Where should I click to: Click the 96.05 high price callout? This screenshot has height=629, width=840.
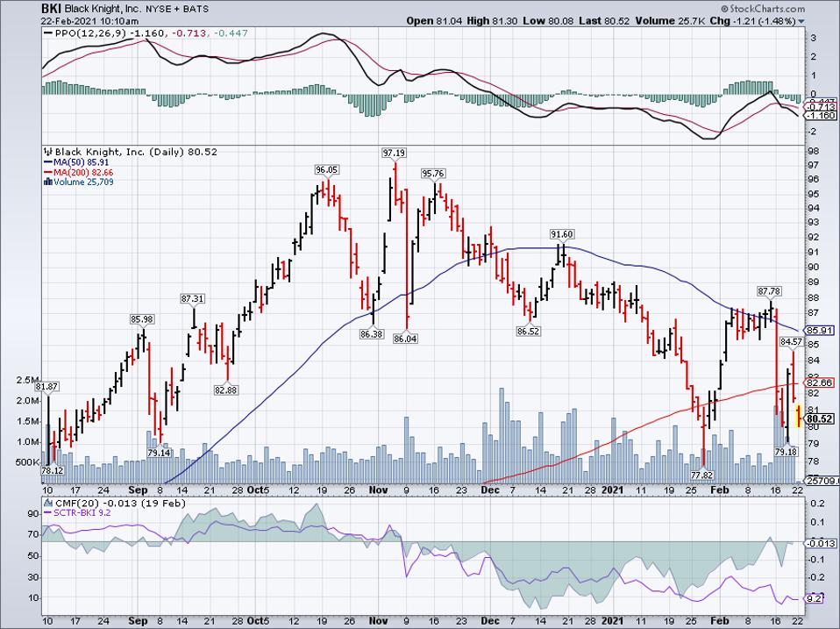[x=326, y=170]
